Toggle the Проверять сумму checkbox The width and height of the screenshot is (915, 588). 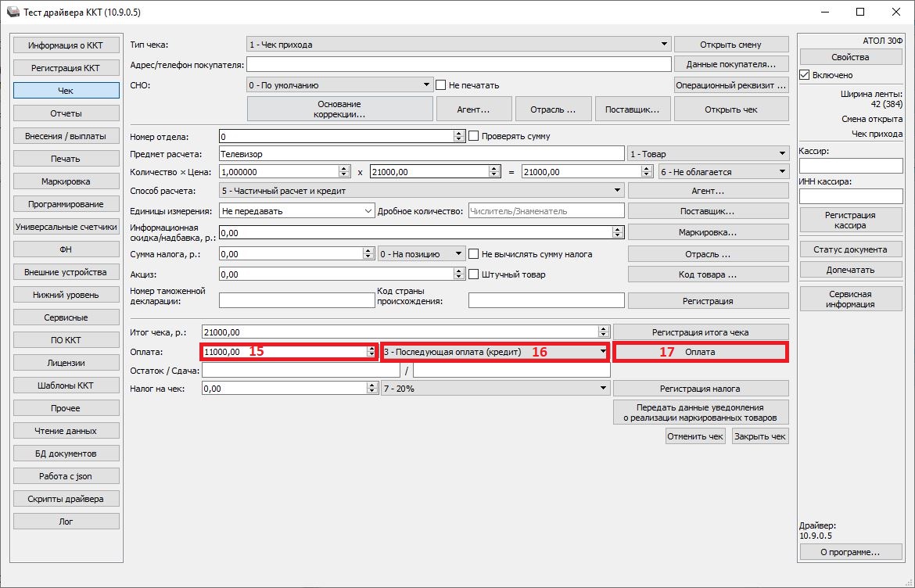tap(473, 136)
